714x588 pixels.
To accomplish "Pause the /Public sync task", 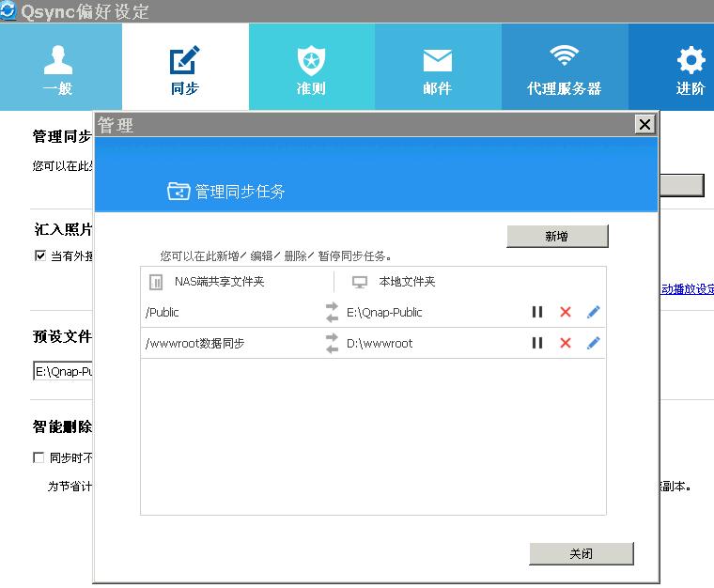I will (x=537, y=312).
